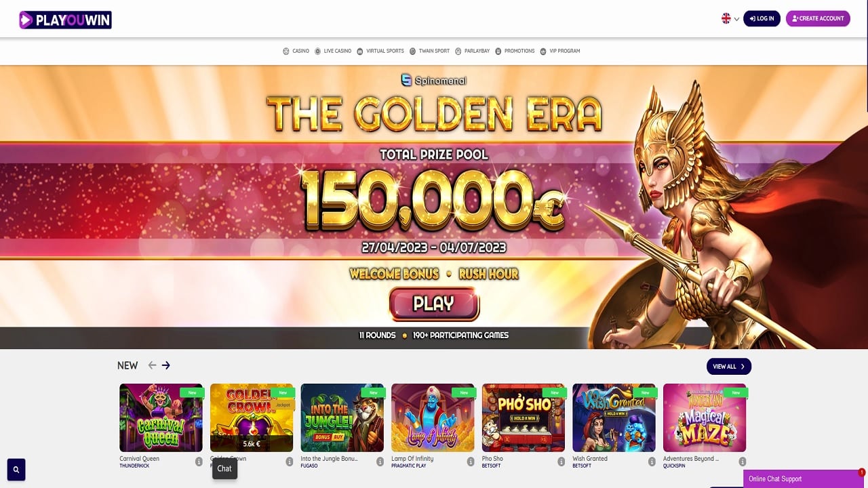Open the search magnifier icon
Screen dimensions: 868x488
click(x=16, y=469)
